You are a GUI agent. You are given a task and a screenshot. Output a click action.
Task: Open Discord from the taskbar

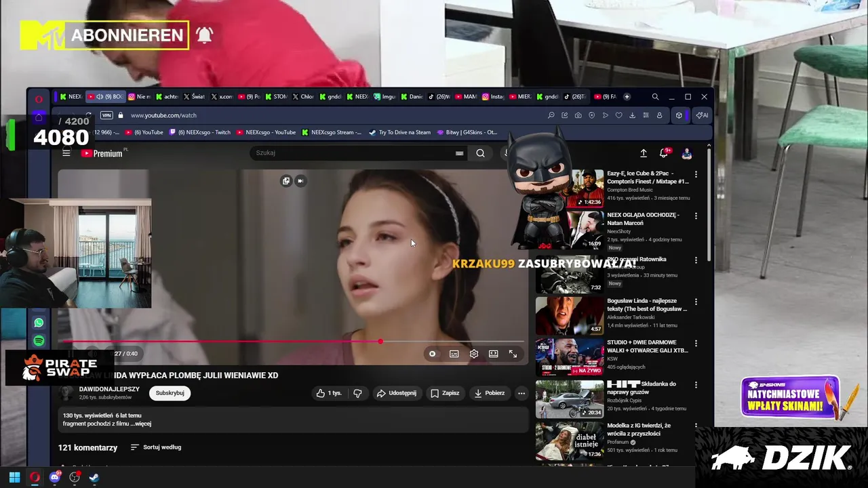coord(55,477)
